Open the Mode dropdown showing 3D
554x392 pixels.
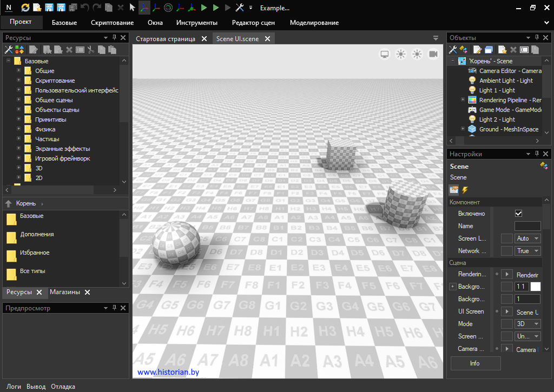[528, 324]
